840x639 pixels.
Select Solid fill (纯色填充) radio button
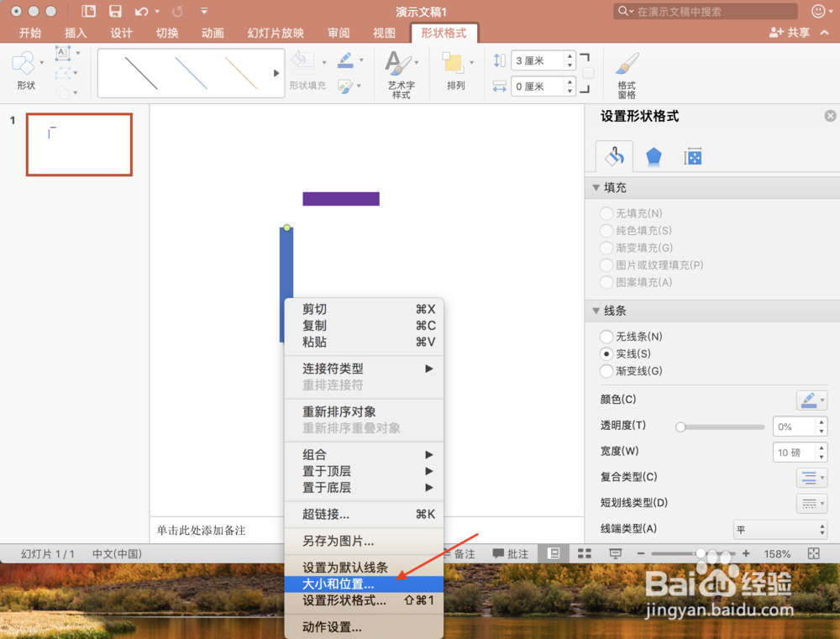coord(606,230)
